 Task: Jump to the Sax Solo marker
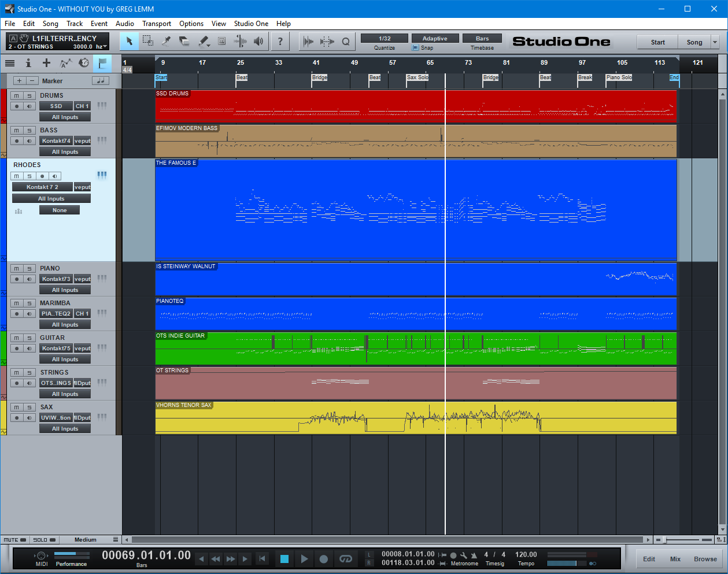click(417, 77)
